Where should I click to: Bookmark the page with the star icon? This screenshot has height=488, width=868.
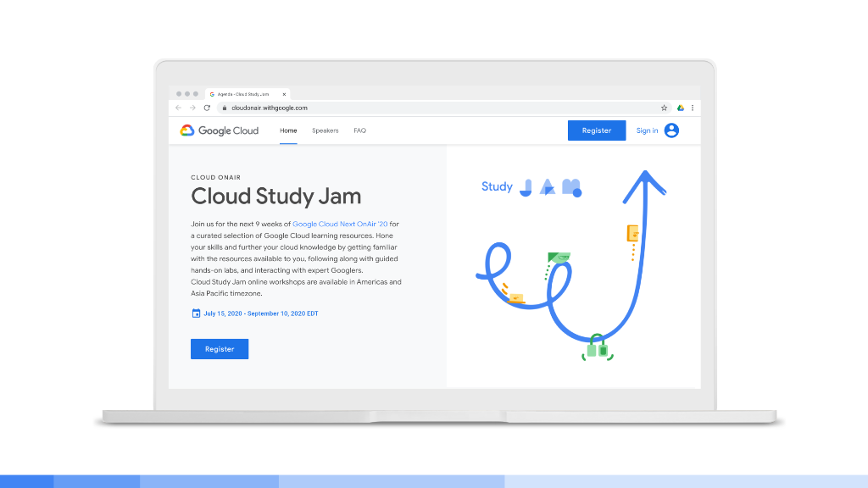pyautogui.click(x=664, y=108)
